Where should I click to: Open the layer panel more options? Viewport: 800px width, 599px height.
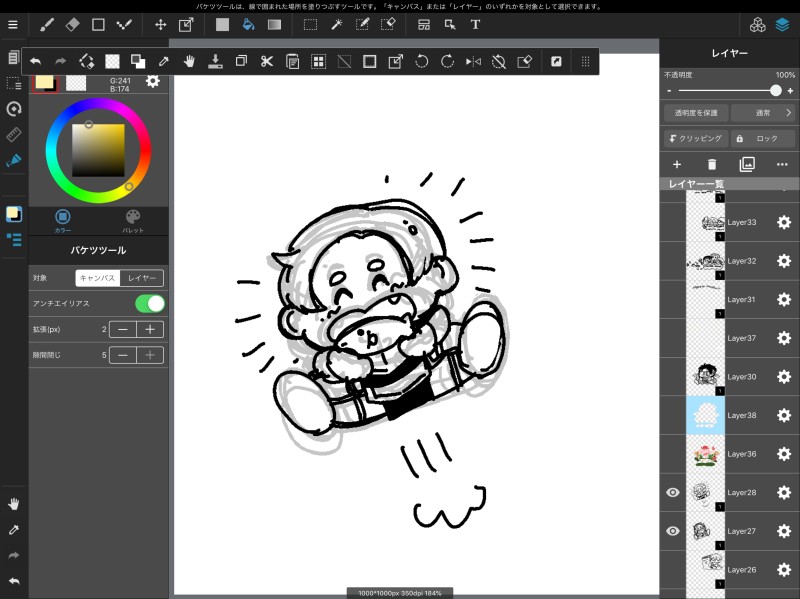(x=782, y=164)
